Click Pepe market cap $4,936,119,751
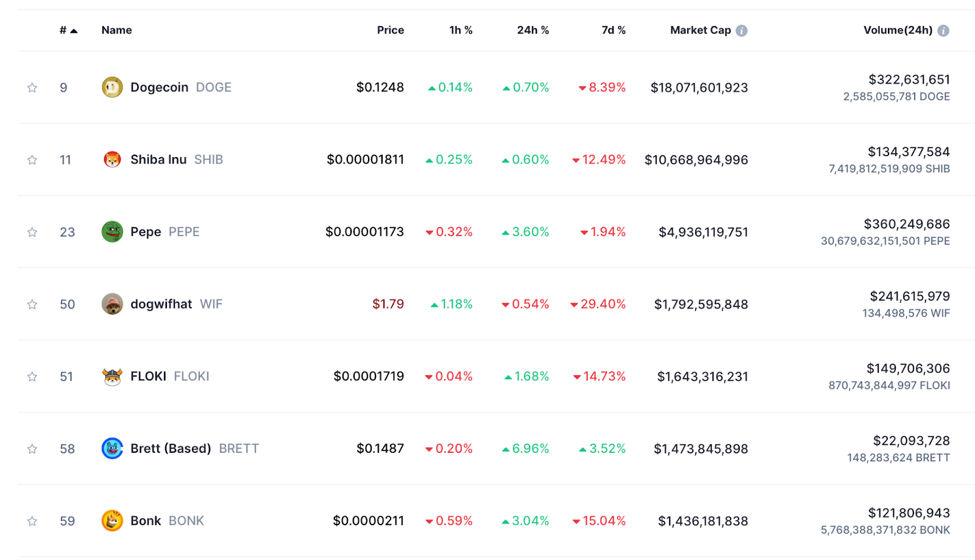This screenshot has height=560, width=975. [703, 232]
